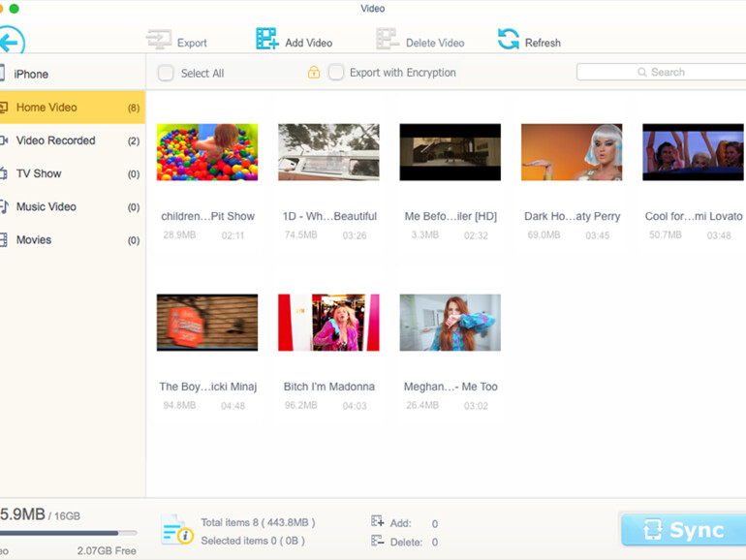
Task: Click the green maximize window button
Action: pos(15,9)
